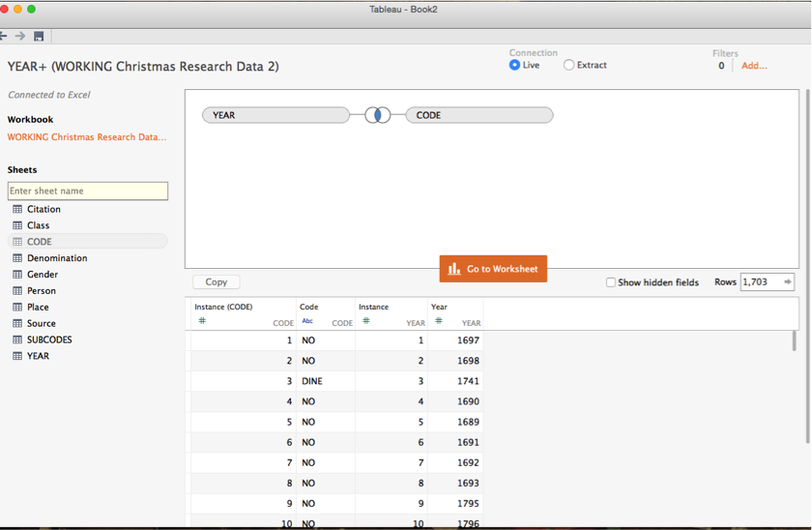Click the data source title YEAR+
Viewport: 812px width, 530px height.
[143, 67]
